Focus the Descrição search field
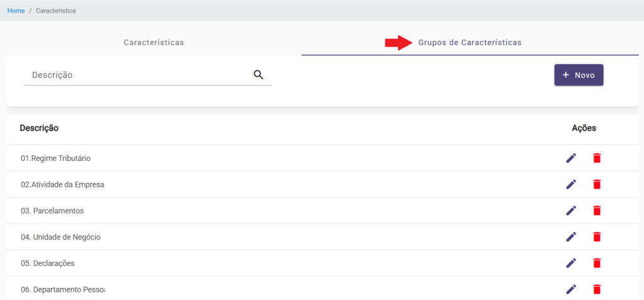 pos(138,75)
